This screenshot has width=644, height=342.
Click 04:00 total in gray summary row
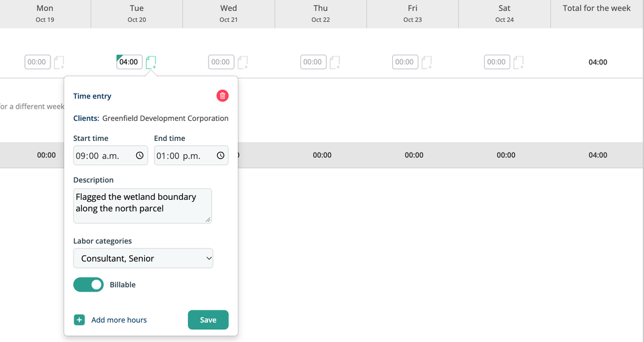point(598,155)
